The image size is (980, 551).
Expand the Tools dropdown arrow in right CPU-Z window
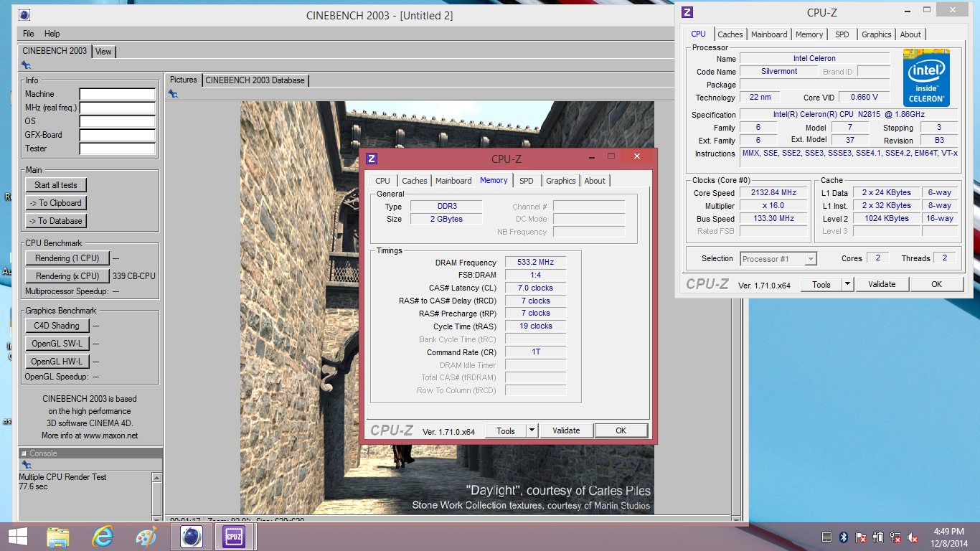pyautogui.click(x=847, y=284)
